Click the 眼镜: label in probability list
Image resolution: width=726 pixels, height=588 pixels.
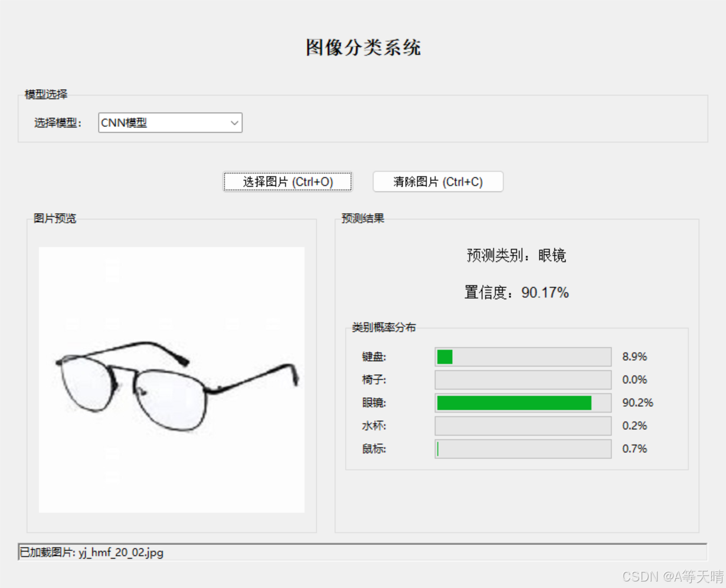pos(374,403)
